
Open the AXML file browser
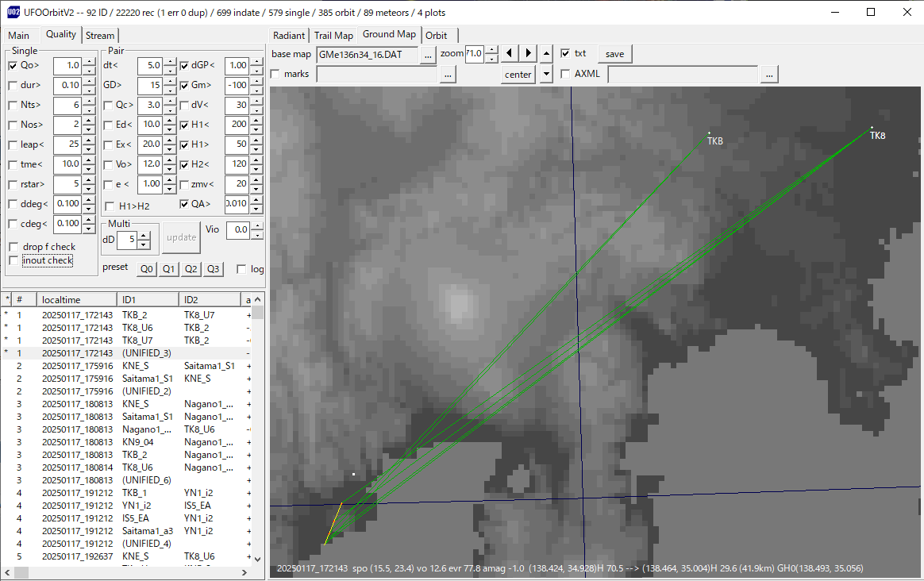[768, 74]
